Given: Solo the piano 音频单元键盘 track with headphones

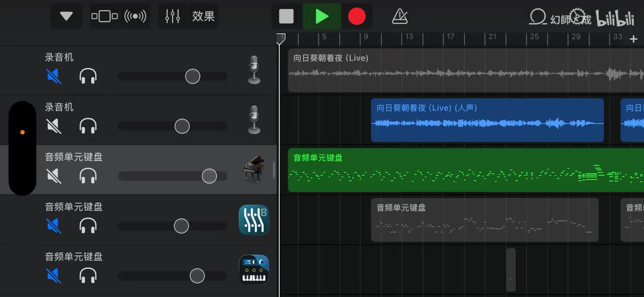Looking at the screenshot, I should coord(88,176).
